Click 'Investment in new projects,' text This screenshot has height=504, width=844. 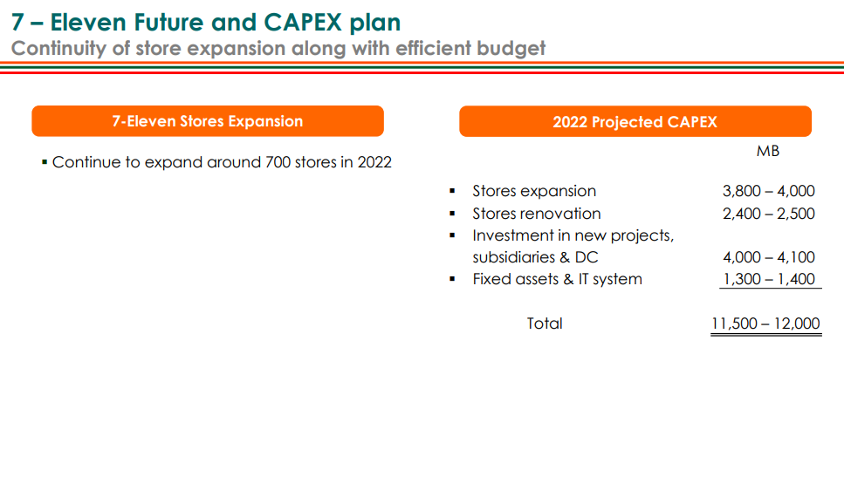point(573,235)
